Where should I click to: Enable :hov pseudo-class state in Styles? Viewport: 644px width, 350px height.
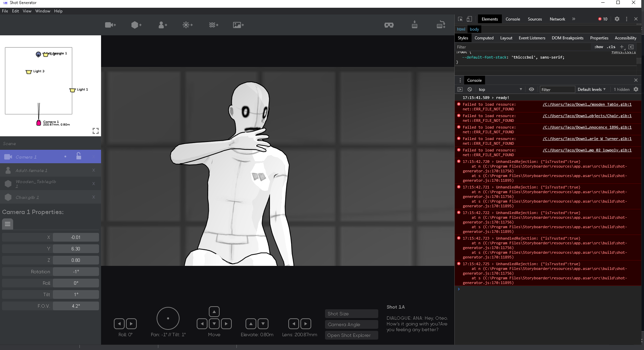(x=599, y=47)
